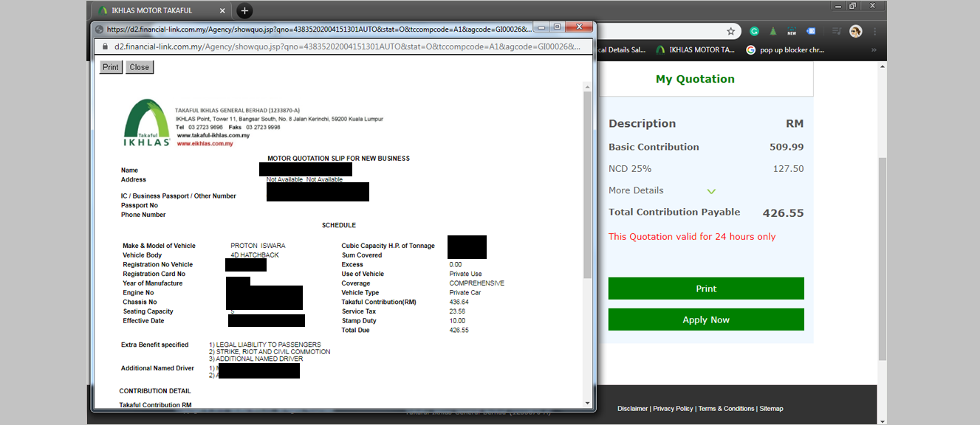Open the Terms & Conditions footer link

[x=726, y=408]
